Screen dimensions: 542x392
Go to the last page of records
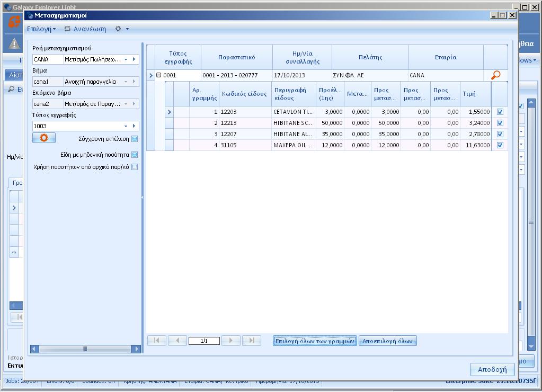tap(252, 341)
